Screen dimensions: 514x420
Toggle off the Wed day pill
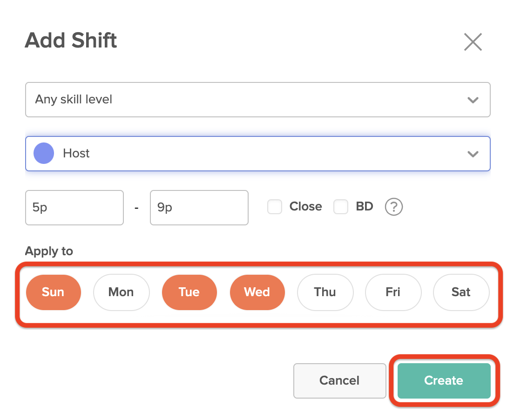pos(257,292)
